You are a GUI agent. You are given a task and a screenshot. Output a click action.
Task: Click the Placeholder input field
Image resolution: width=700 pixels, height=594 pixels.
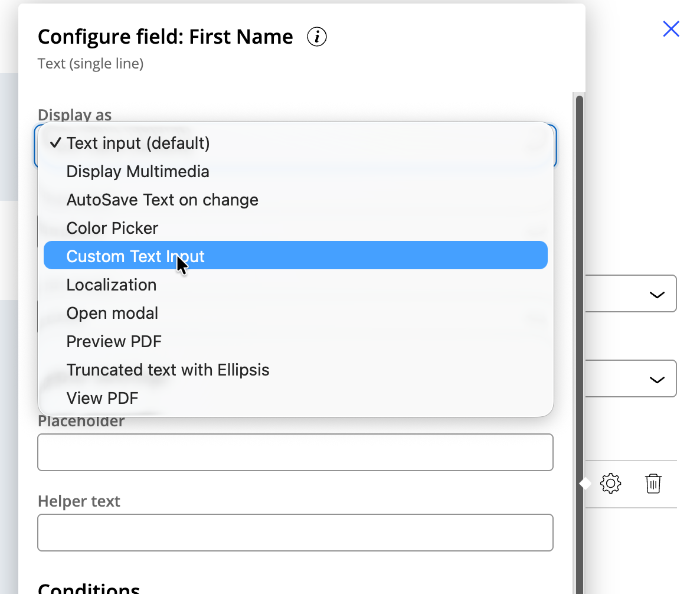pyautogui.click(x=295, y=452)
